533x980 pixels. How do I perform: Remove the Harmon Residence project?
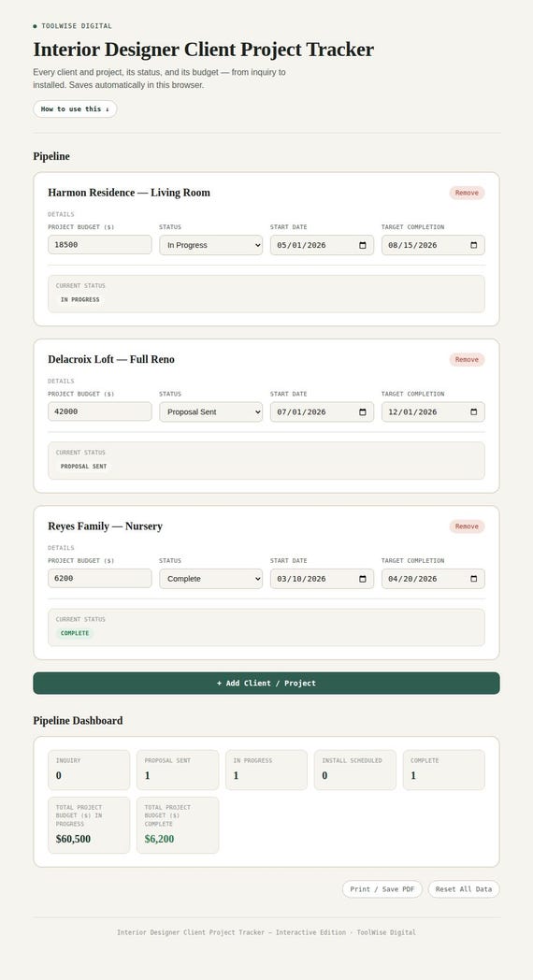tap(467, 193)
